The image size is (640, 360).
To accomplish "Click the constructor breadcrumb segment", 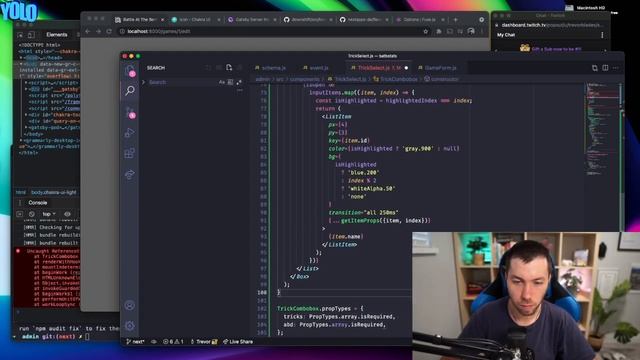I will 441,79.
